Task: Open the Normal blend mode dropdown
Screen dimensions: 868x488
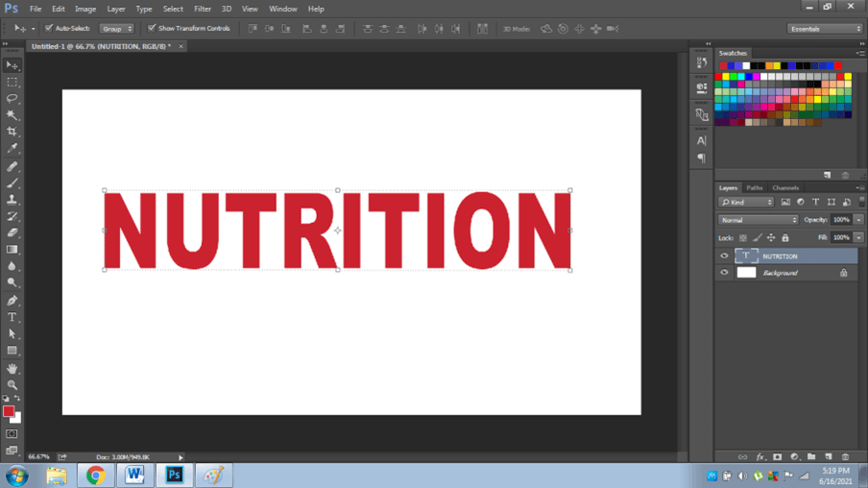Action: pos(758,220)
